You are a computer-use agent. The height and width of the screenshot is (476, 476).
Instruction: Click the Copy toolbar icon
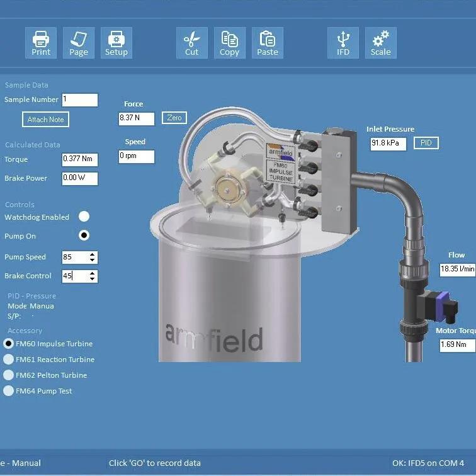(x=230, y=43)
